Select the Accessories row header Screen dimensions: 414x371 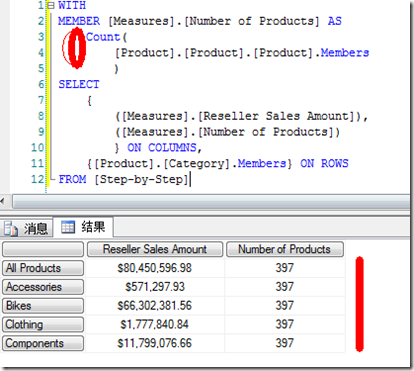(x=43, y=287)
